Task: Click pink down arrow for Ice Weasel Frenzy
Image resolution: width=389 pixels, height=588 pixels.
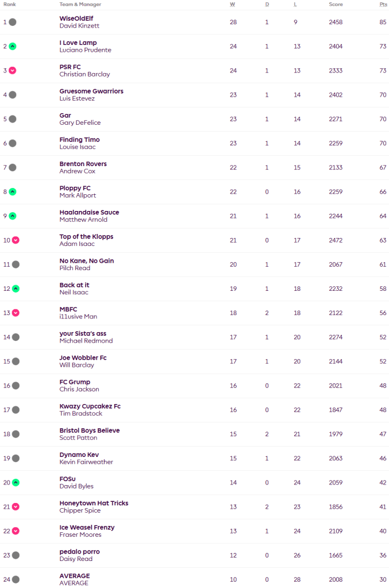Action: click(x=16, y=531)
